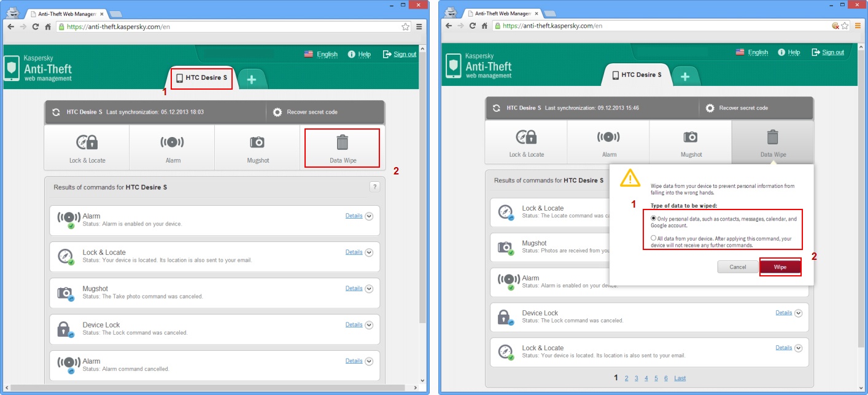Open the Chrome menu in the left window
Viewport: 868px width, 395px height.
point(419,27)
